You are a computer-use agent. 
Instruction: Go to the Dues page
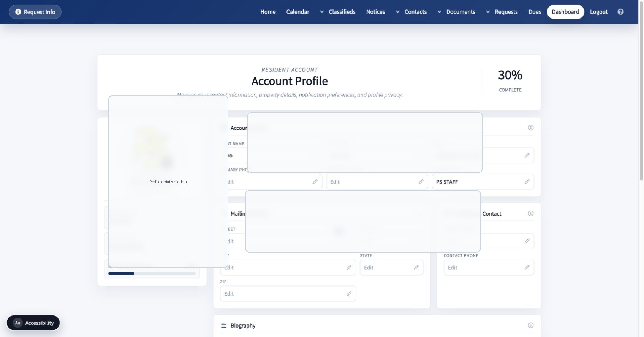535,12
